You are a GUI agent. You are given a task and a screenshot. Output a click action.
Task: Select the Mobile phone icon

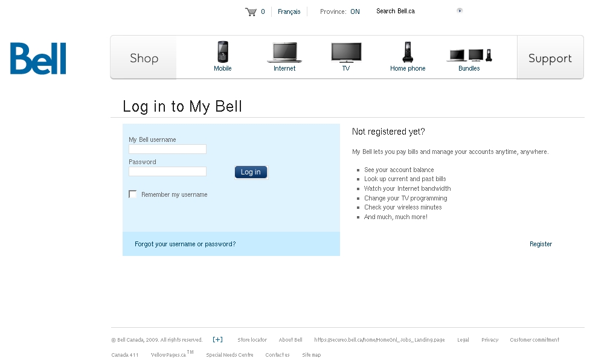pos(222,51)
